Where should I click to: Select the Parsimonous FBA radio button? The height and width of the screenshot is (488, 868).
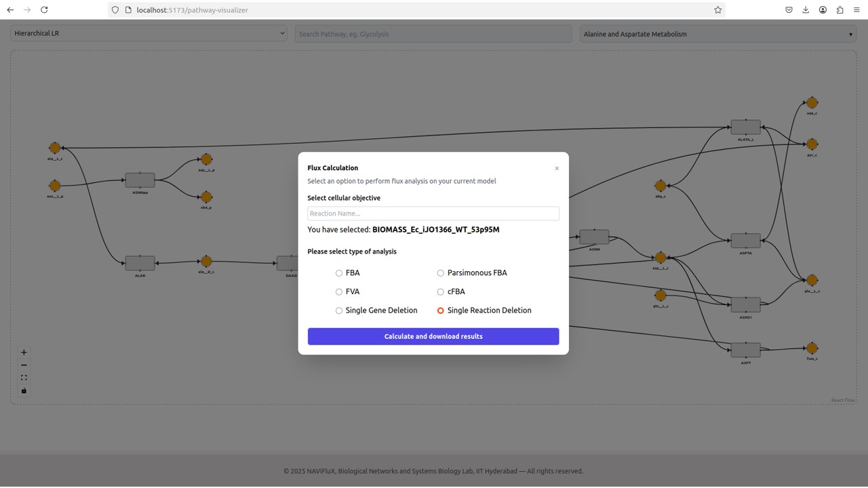(x=441, y=273)
